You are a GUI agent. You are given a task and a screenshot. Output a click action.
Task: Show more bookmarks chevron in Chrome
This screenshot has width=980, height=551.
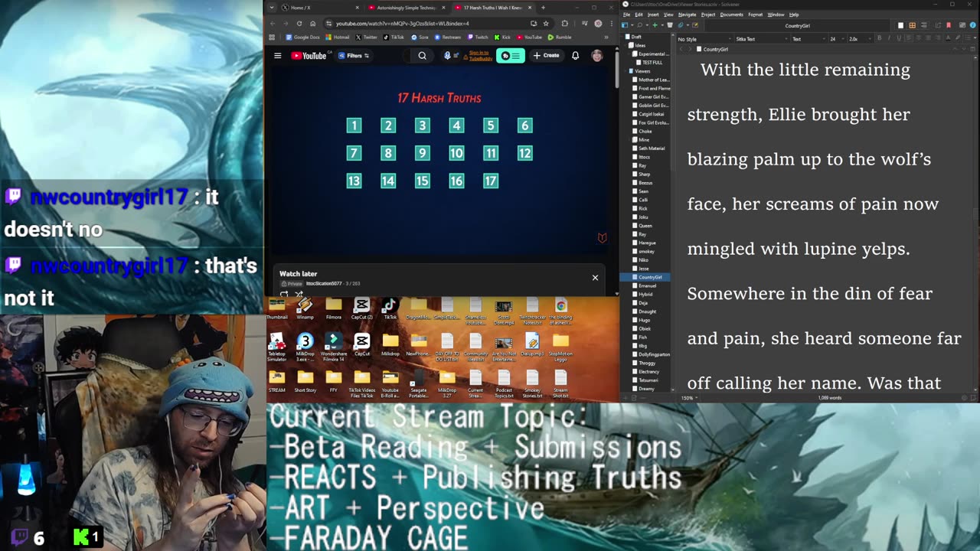coord(606,37)
